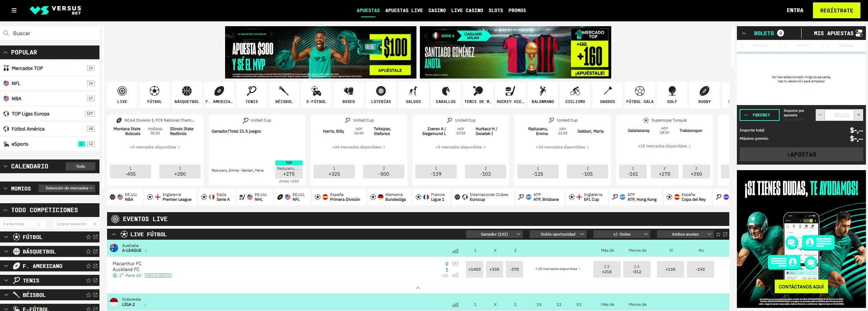
Task: Click the REGÍSTRATE button
Action: click(836, 10)
